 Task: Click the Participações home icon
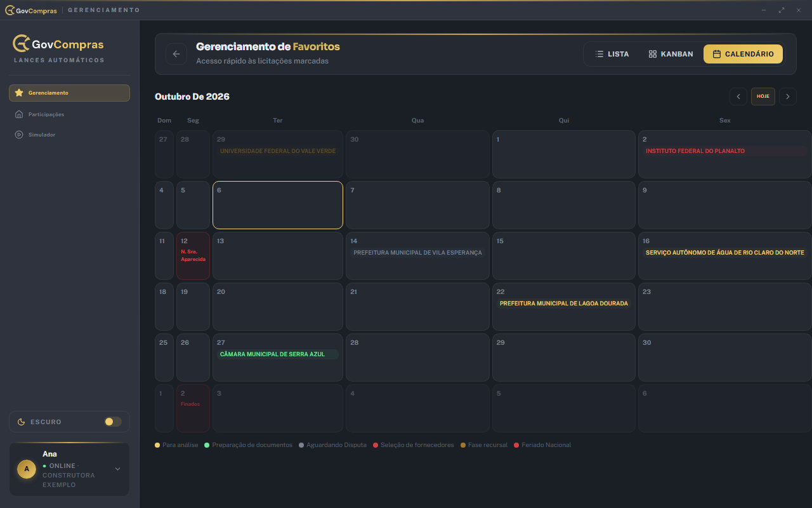click(x=19, y=114)
